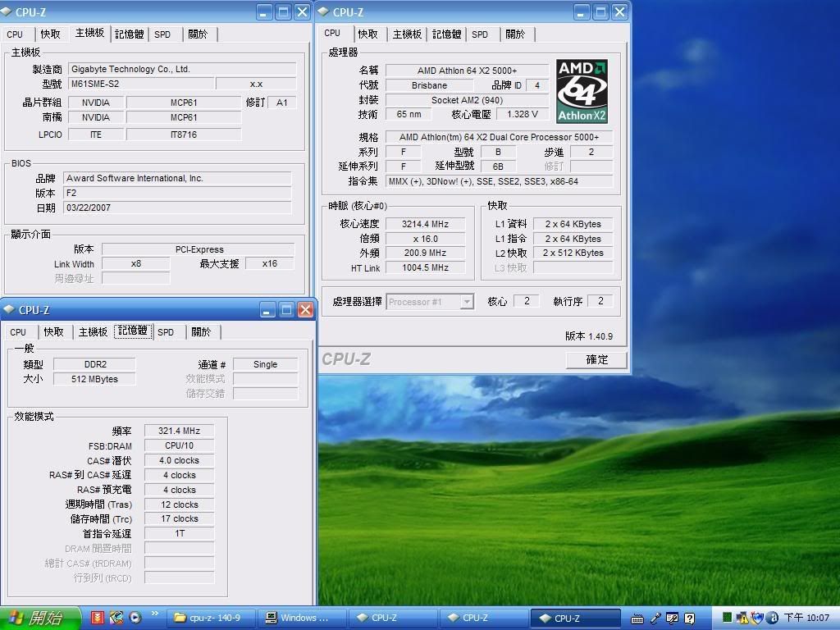Open the paint-style quick launch icon
The height and width of the screenshot is (630, 840).
pos(116,618)
